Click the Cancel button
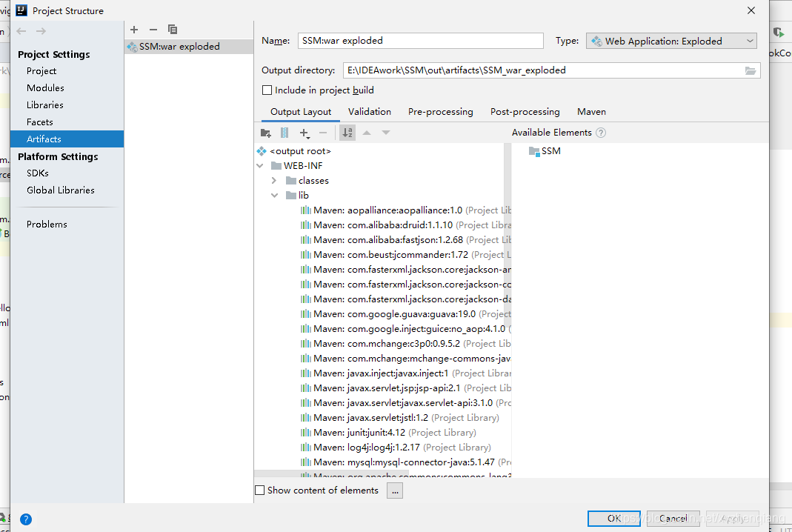This screenshot has width=792, height=532. click(x=673, y=519)
